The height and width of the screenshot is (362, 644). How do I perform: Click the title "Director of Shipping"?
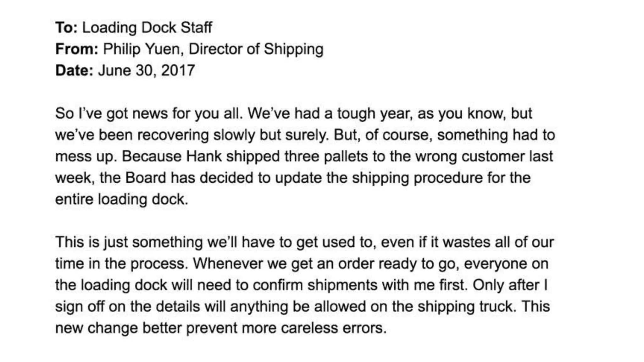tap(256, 49)
